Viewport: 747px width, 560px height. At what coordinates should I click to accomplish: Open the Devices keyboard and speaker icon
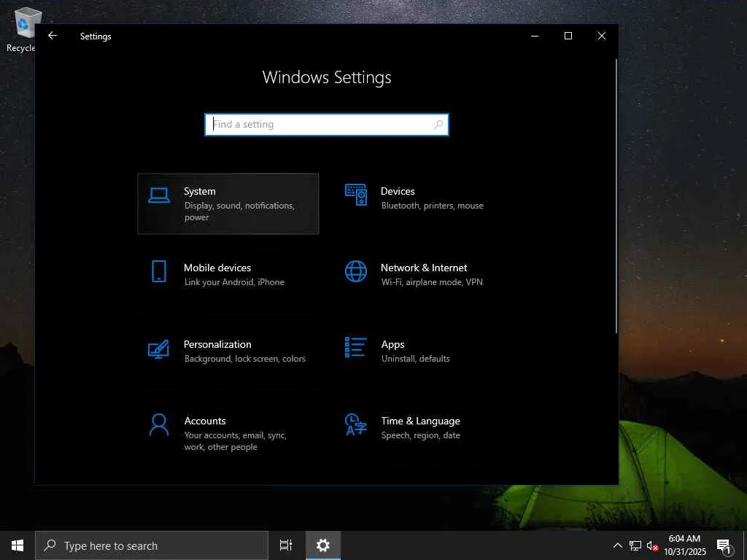(x=356, y=195)
